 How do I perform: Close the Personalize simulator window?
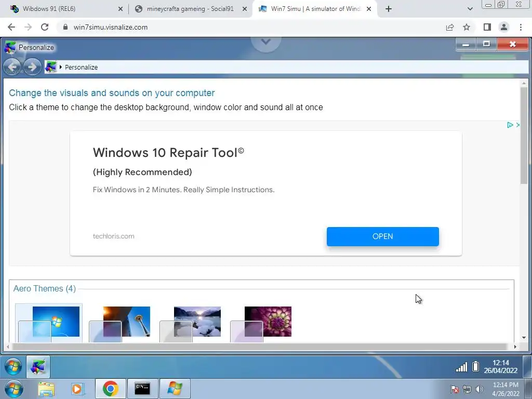pos(513,45)
